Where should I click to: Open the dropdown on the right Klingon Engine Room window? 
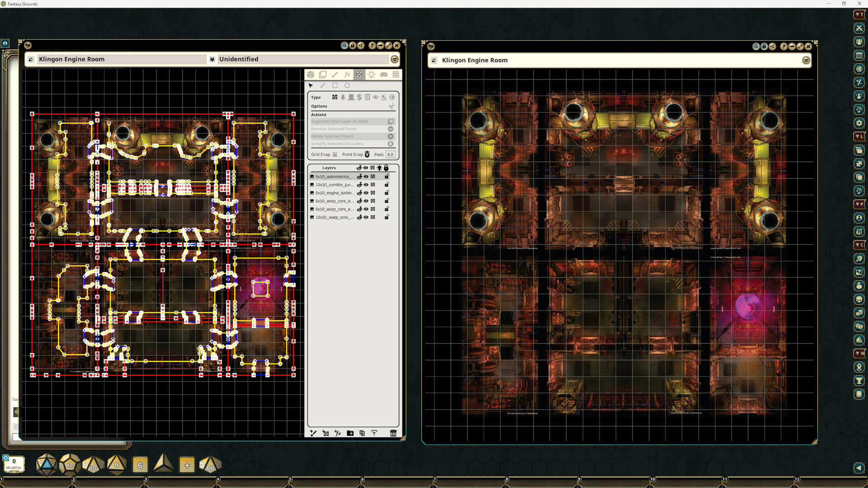[x=807, y=60]
